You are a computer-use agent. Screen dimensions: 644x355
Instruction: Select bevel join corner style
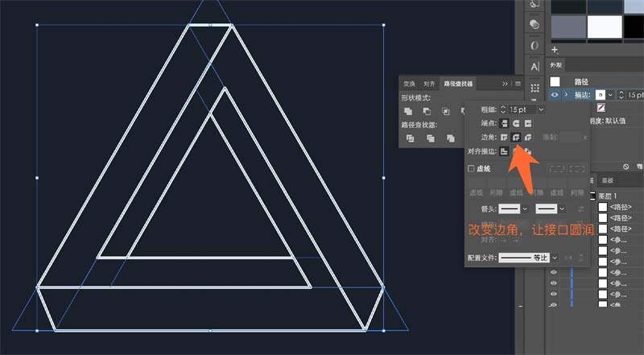(528, 137)
